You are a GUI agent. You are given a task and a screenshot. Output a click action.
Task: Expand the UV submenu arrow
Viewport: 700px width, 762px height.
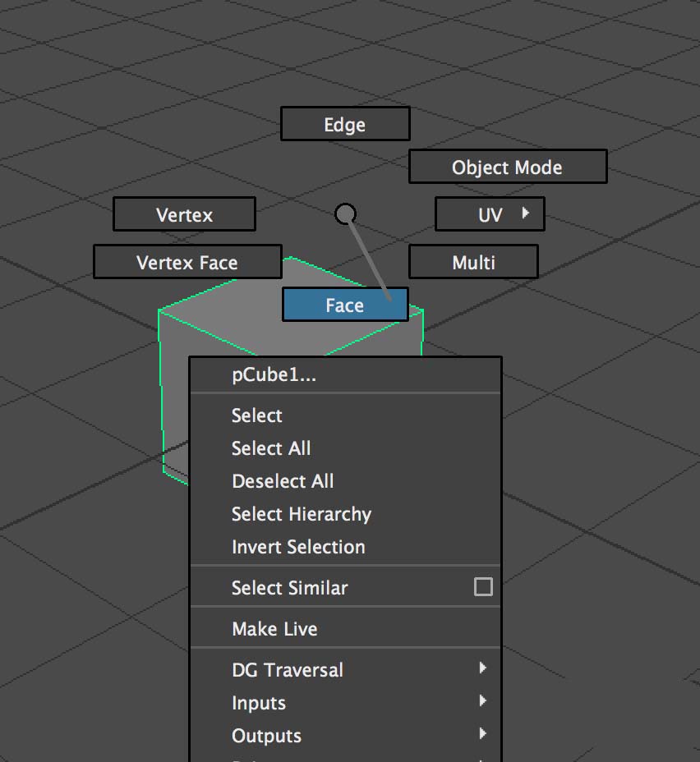[526, 213]
